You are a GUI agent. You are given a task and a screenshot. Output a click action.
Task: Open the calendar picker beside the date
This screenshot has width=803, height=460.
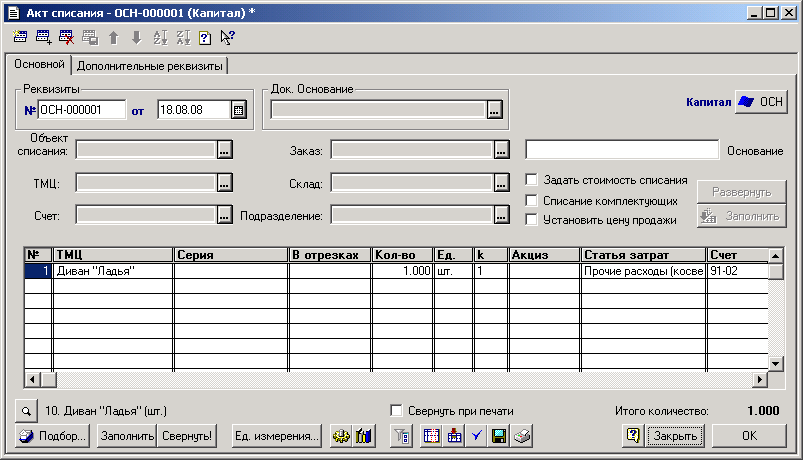[x=238, y=110]
